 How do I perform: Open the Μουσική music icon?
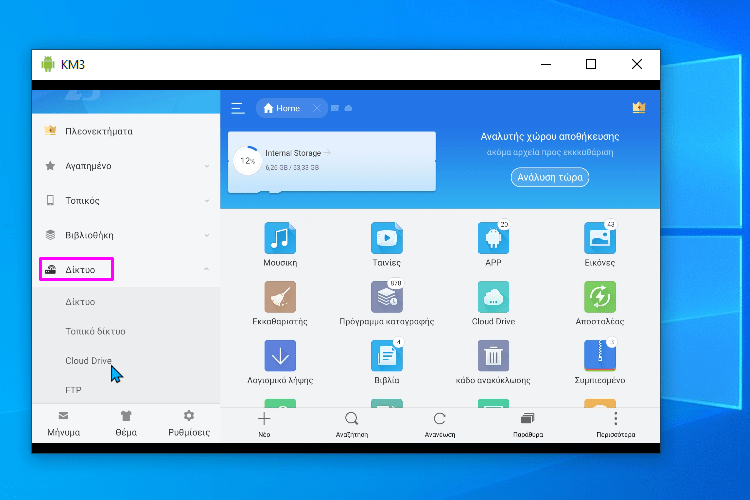(x=280, y=238)
